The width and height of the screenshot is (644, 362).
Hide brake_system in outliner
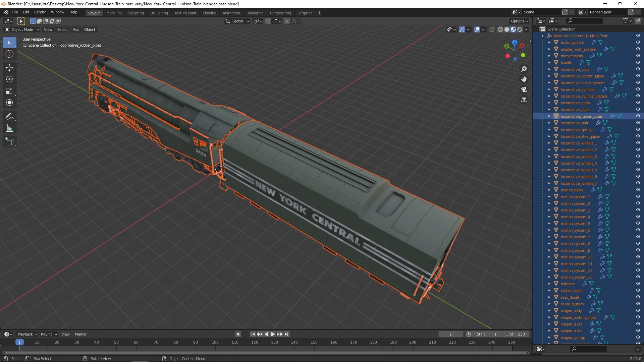(638, 43)
